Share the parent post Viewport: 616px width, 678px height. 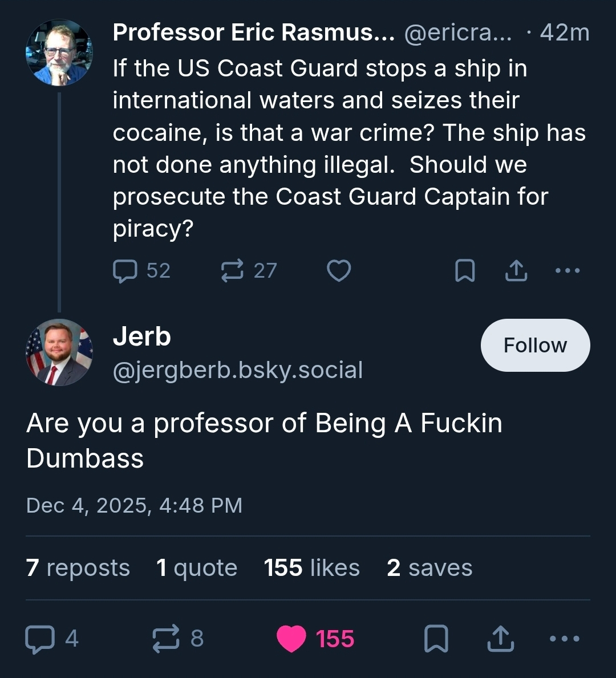click(x=516, y=271)
